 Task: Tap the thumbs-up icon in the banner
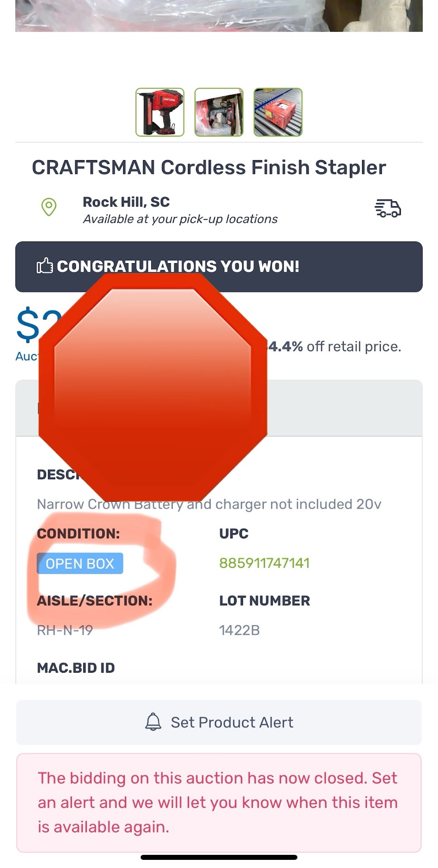pos(44,266)
